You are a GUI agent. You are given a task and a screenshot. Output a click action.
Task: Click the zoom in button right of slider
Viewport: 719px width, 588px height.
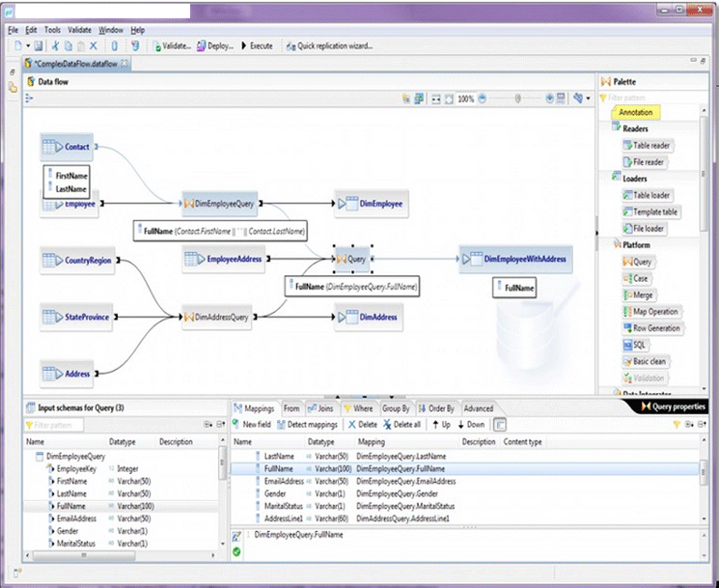549,98
